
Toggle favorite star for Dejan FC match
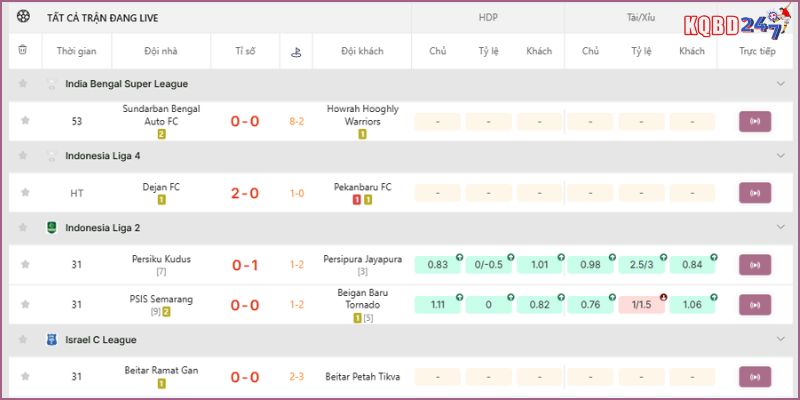tap(25, 193)
